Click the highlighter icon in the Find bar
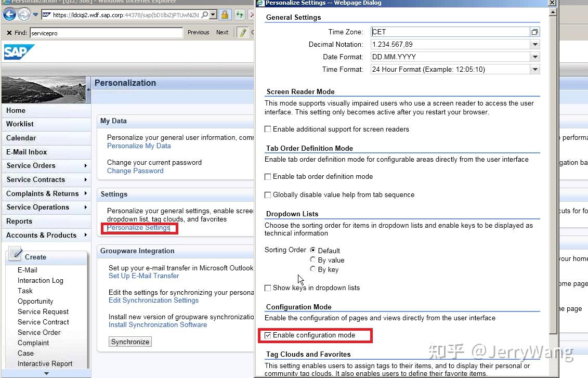The image size is (588, 378). 242,32
